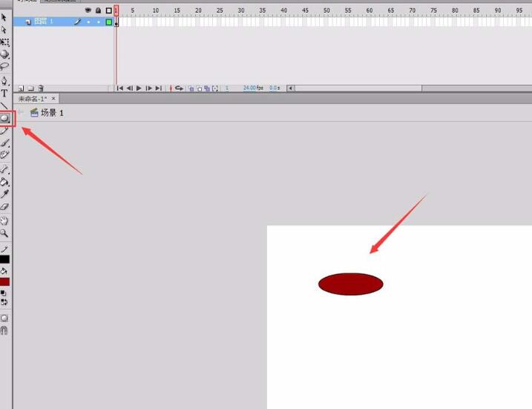Toggle lock for all layers (padlock icon)
Screen dimensions: 532x409
coord(98,10)
